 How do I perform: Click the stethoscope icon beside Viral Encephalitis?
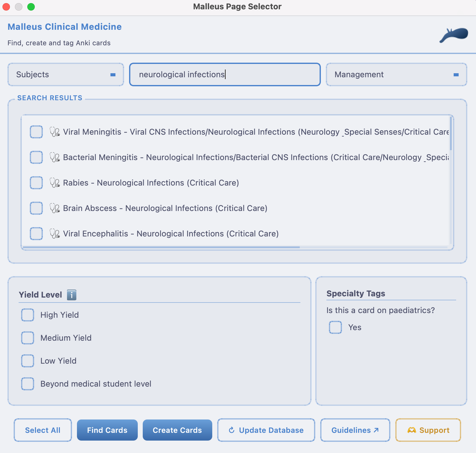(55, 234)
